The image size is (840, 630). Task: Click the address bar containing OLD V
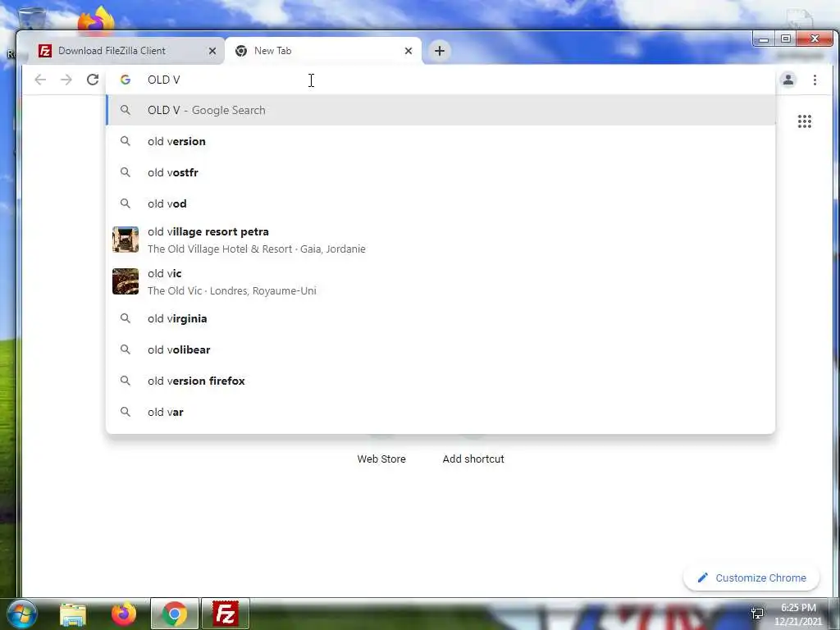click(x=441, y=80)
